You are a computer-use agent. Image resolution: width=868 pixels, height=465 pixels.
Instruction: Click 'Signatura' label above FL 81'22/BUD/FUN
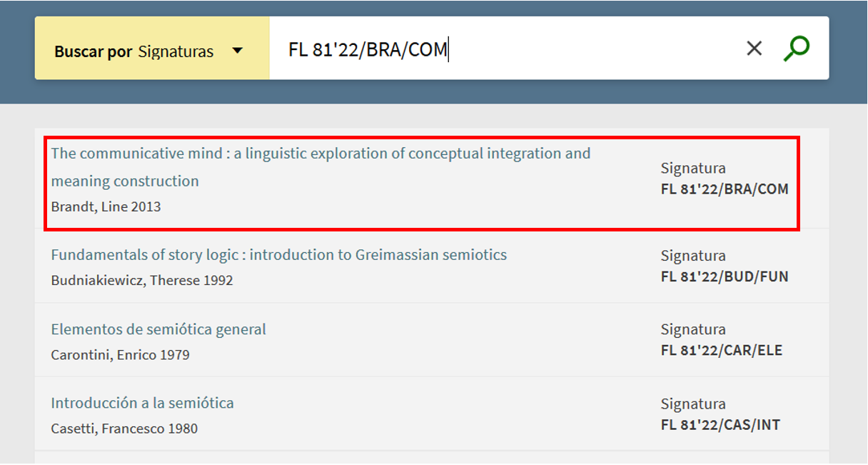click(x=693, y=256)
